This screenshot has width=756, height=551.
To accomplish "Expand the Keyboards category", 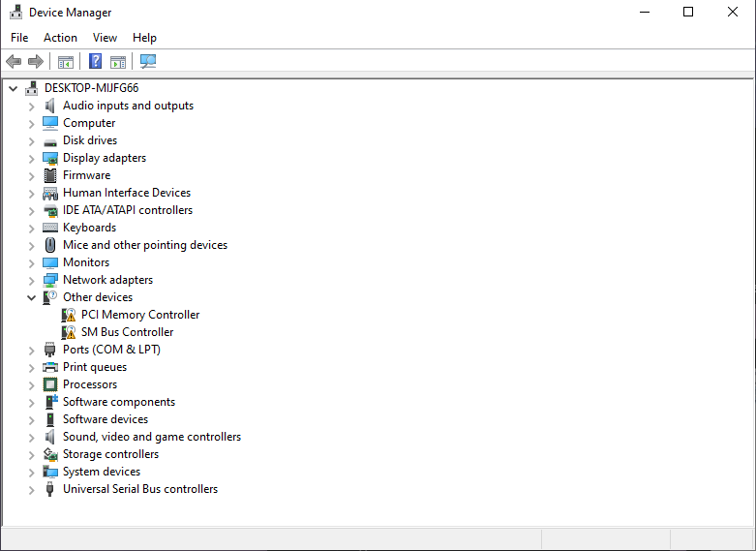I will (x=32, y=229).
